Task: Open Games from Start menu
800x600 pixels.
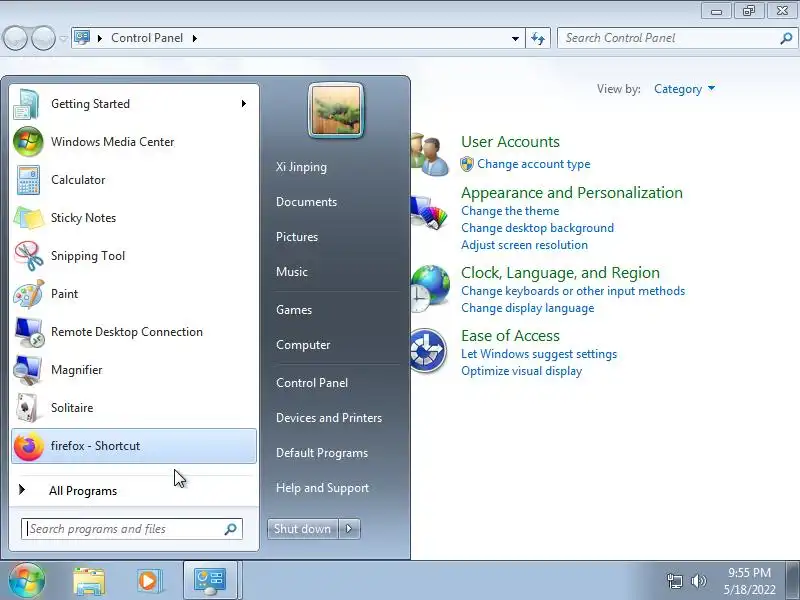Action: point(294,310)
